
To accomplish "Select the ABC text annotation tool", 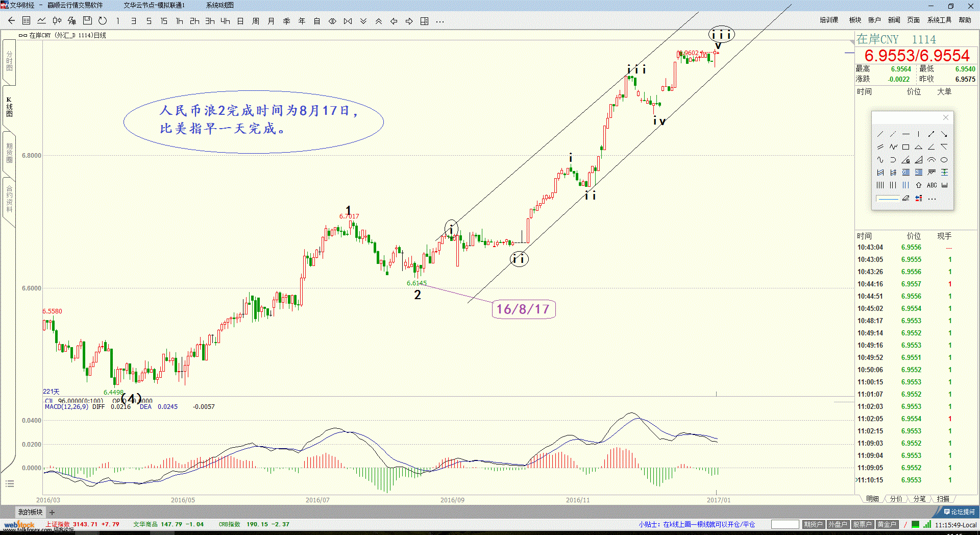I will click(x=932, y=185).
